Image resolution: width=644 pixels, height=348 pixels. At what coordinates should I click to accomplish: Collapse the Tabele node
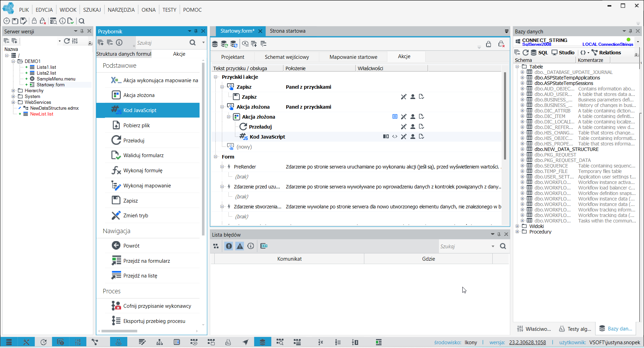517,67
